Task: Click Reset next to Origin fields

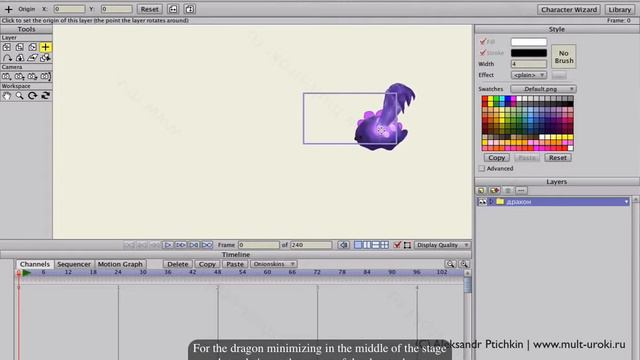Action: click(149, 9)
